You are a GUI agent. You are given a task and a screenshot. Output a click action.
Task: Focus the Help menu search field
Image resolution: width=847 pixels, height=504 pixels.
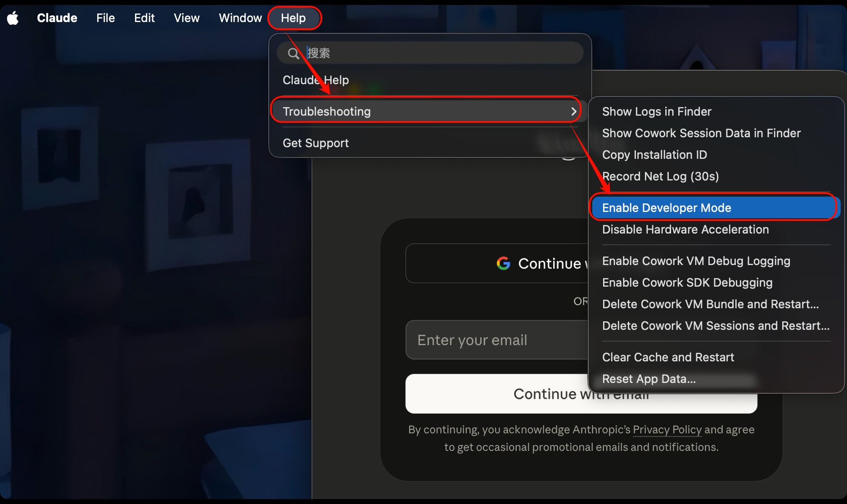430,53
